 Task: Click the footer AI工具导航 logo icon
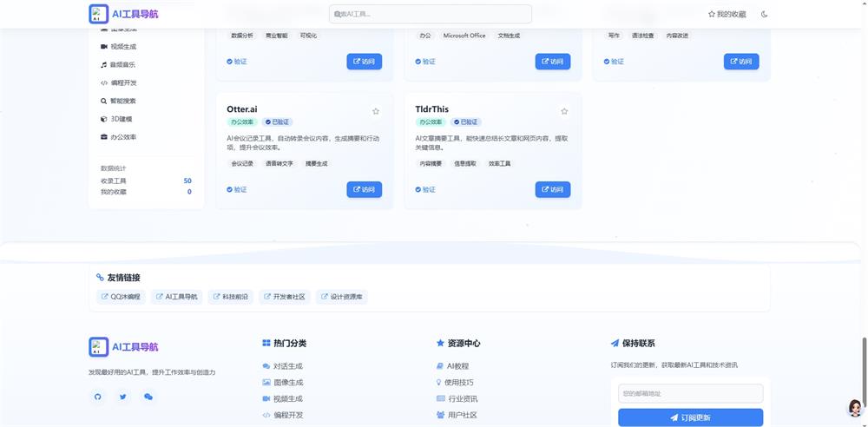coord(99,347)
